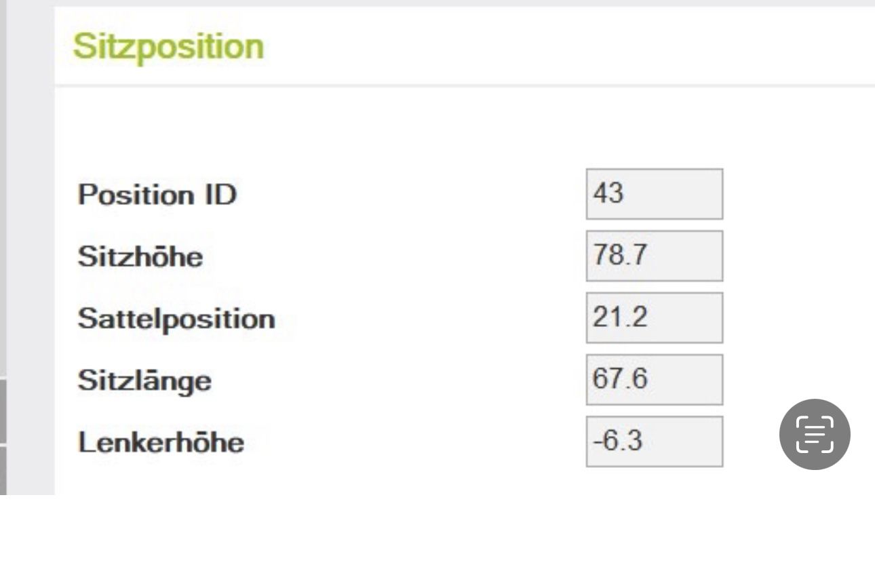Select the Sitzhöhe field with 78.7
875x588 pixels.
click(x=655, y=256)
